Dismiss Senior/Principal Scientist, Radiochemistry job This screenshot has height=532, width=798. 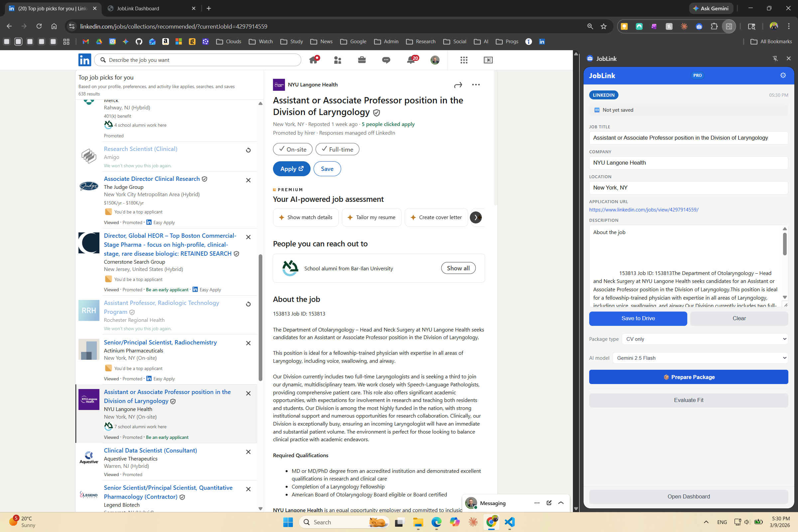click(x=248, y=343)
